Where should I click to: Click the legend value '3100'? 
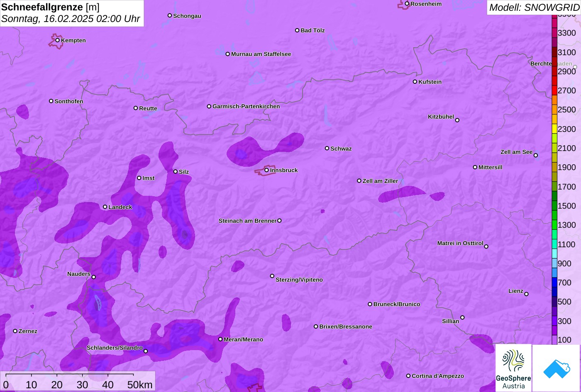(x=567, y=52)
